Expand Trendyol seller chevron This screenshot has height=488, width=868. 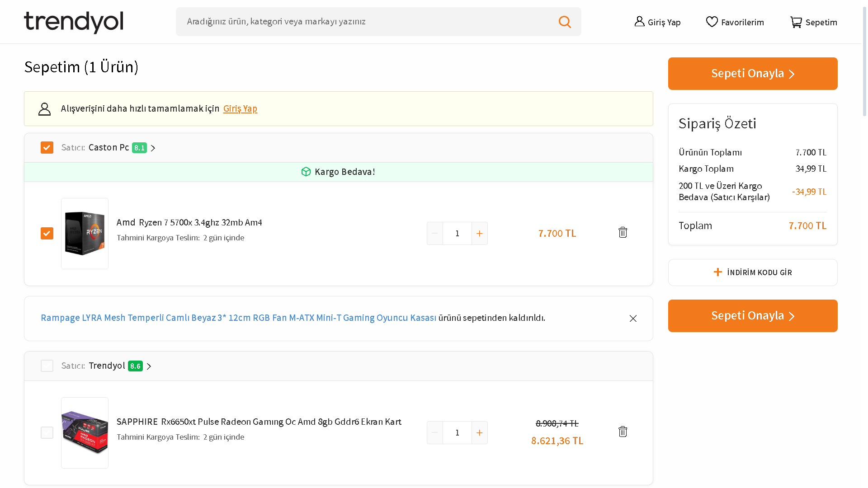click(x=149, y=366)
